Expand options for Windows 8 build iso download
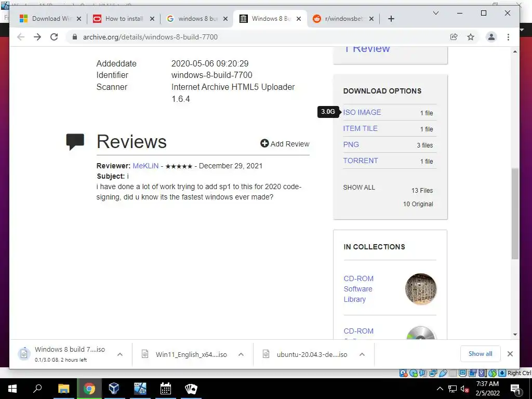This screenshot has height=399, width=532. (x=120, y=354)
